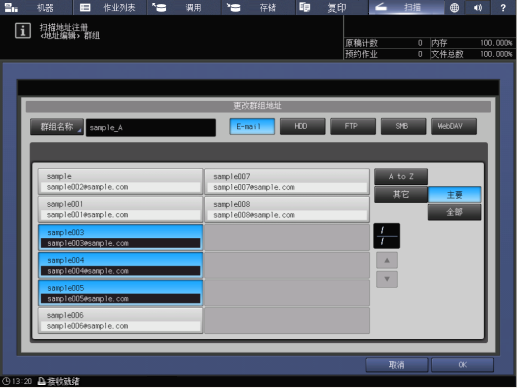517x388 pixels.
Task: Click the clock icon in status bar
Action: [x=6, y=381]
